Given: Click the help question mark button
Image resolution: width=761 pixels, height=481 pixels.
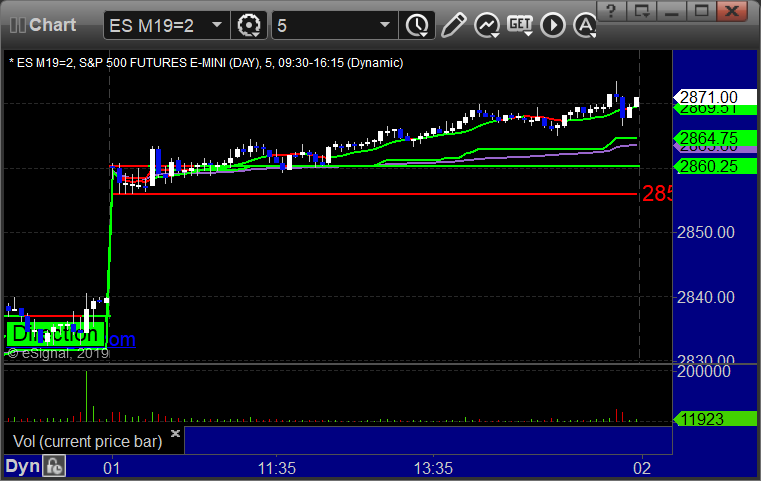Looking at the screenshot, I should pyautogui.click(x=611, y=10).
